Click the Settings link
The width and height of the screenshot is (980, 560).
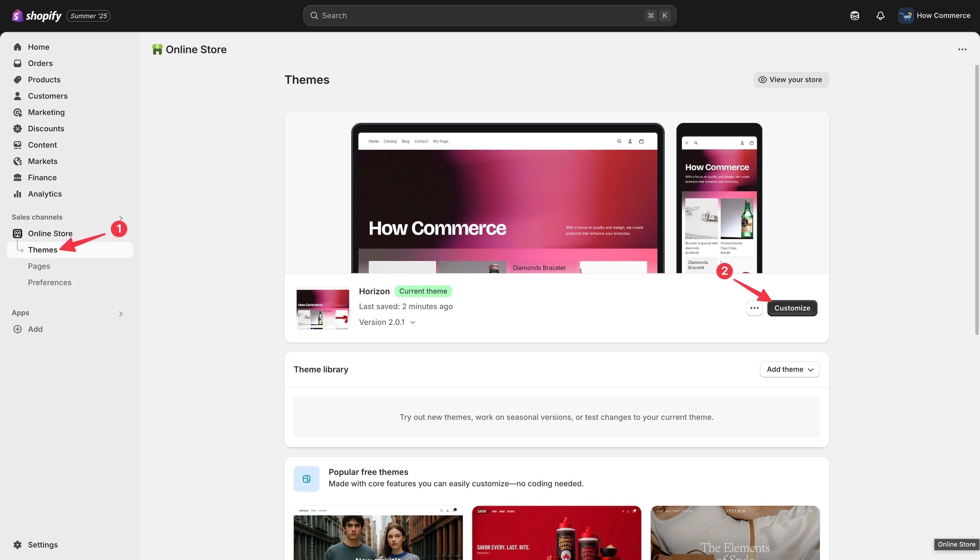(x=43, y=545)
